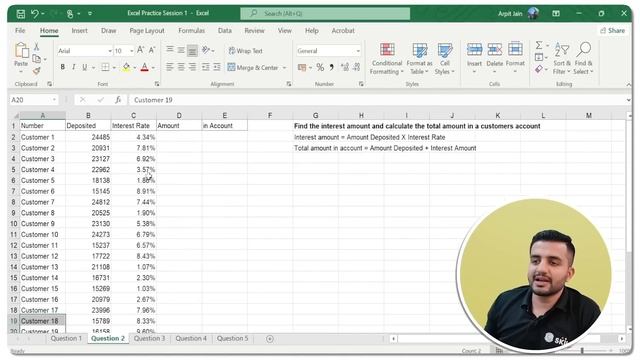Viewport: 640px width, 360px height.
Task: Toggle Align Left
Action: 170,67
